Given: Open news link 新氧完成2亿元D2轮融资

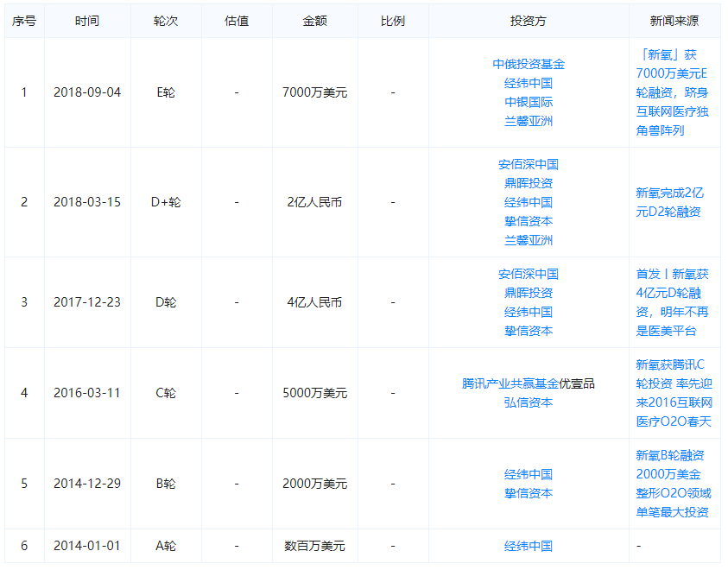Looking at the screenshot, I should 669,202.
